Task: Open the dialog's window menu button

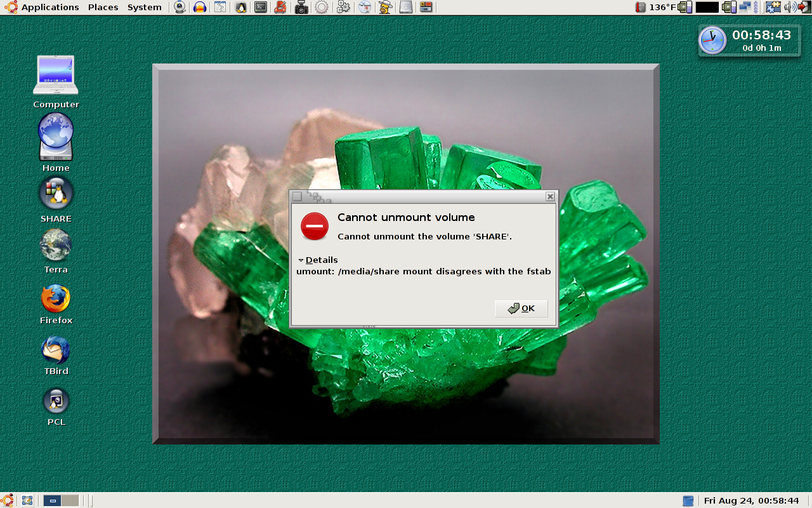Action: 297,197
